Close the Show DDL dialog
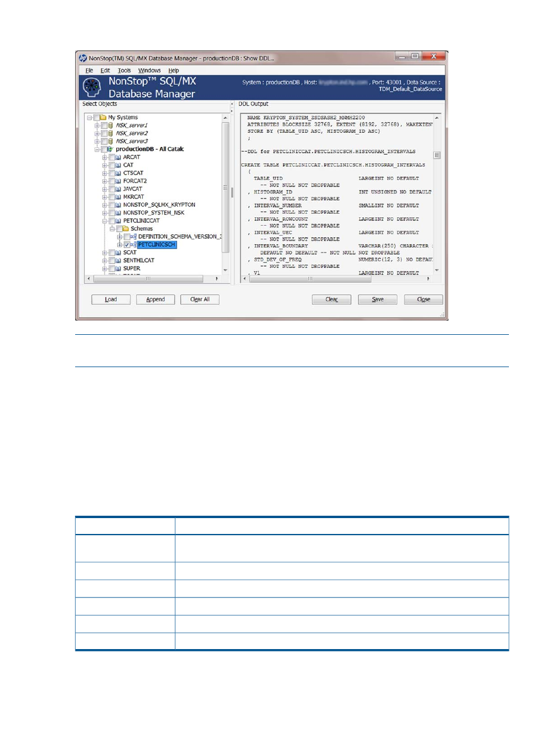560x746 pixels. click(423, 300)
